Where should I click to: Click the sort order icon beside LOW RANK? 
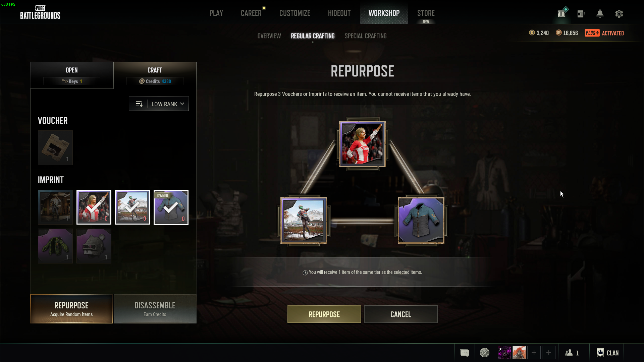coord(139,104)
